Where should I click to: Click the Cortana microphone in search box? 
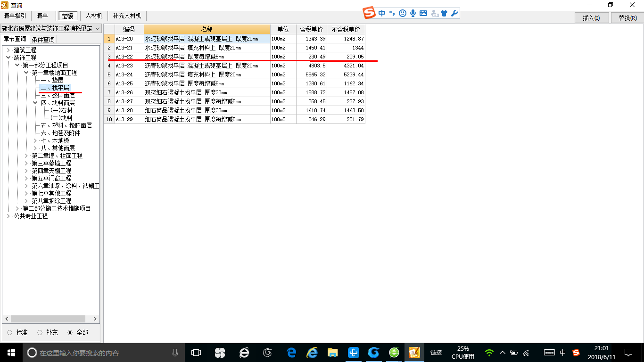(175, 353)
